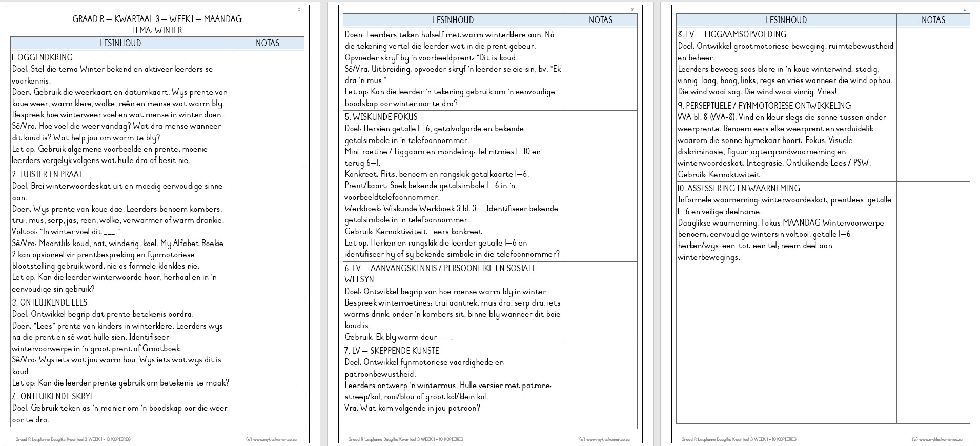Click the 'Gebruik: Kernaktiwiteit' line on right page
Screen dimensions: 980x446
click(x=719, y=175)
